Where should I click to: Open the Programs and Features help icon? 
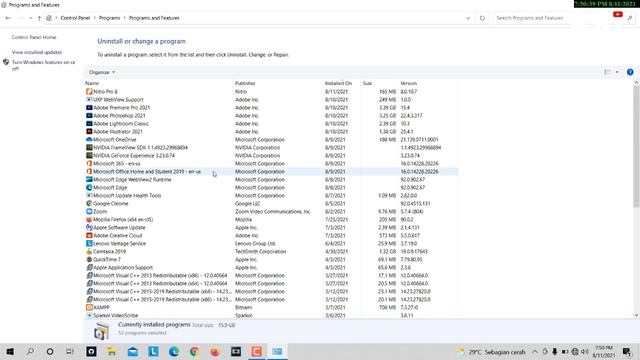630,72
